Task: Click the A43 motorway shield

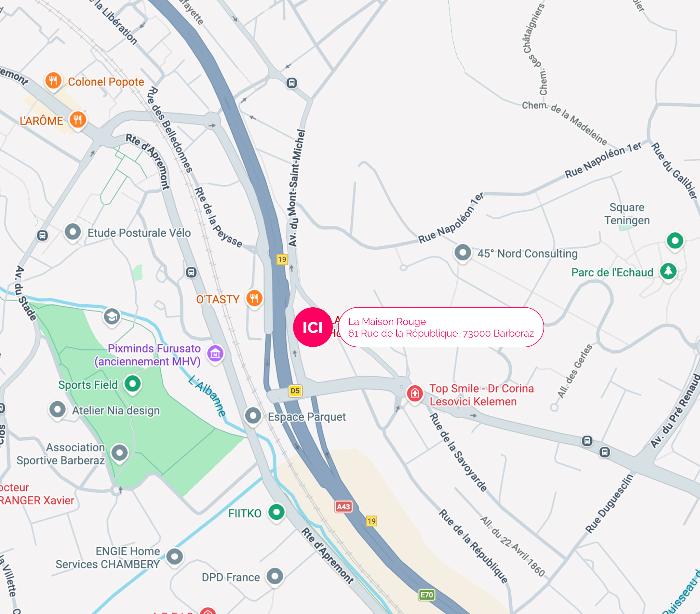Action: pyautogui.click(x=343, y=506)
